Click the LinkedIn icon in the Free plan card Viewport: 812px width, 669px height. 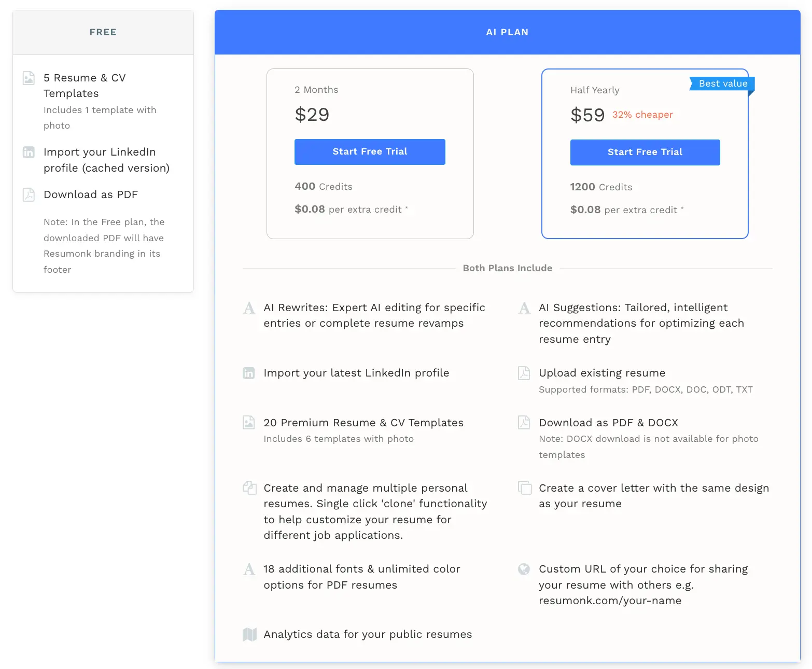click(x=29, y=152)
